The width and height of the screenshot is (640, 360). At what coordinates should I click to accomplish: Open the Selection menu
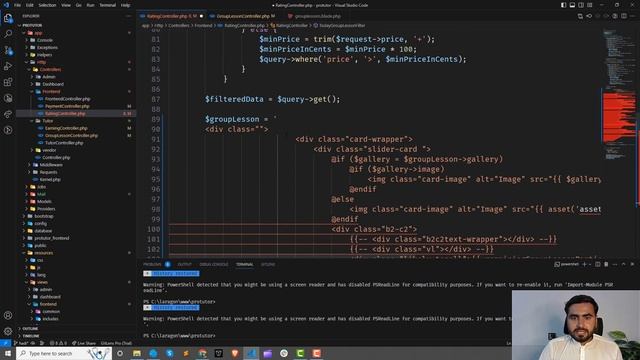click(47, 5)
